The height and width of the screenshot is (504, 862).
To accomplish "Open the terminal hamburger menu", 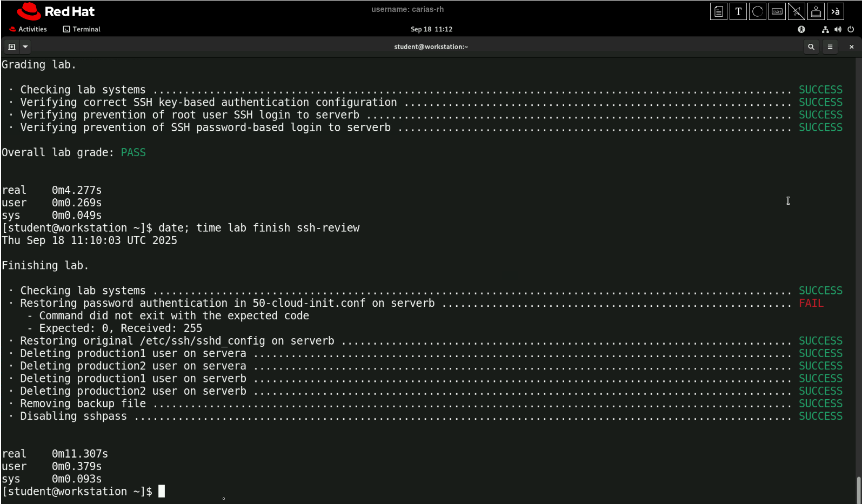I will (x=830, y=47).
